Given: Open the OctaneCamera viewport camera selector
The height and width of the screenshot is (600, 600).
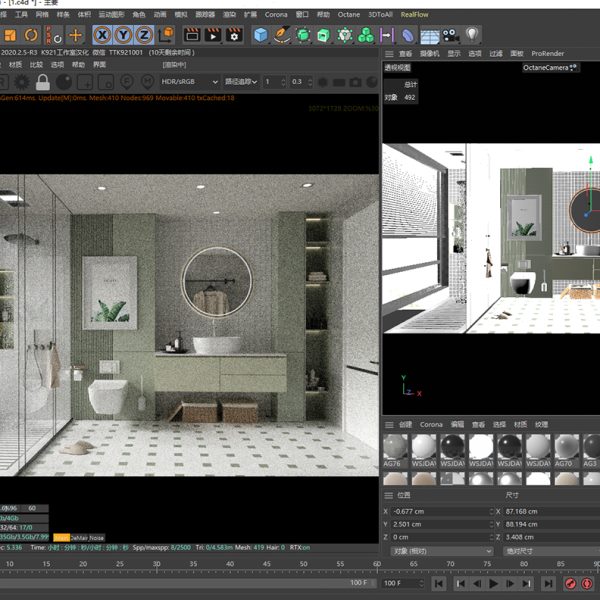Looking at the screenshot, I should point(550,68).
